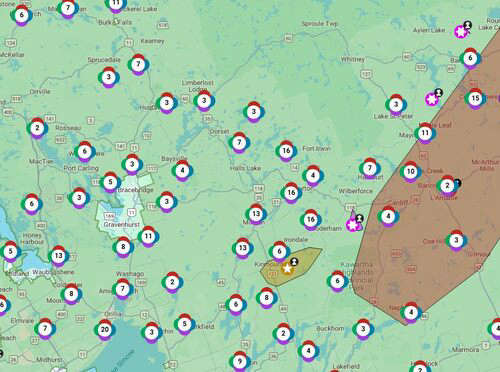Select cluster 16 next to Fort Irwin
500x372 pixels.
[x=286, y=151]
